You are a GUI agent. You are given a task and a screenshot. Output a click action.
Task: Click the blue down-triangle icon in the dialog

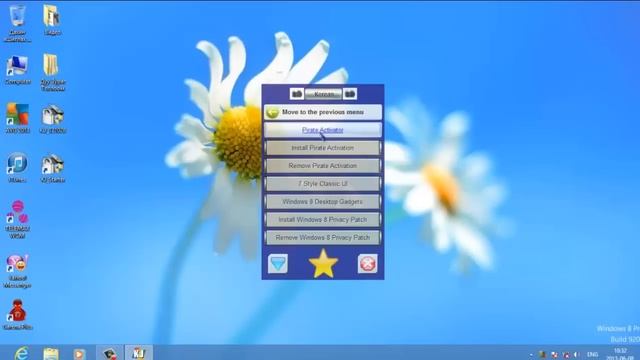278,264
